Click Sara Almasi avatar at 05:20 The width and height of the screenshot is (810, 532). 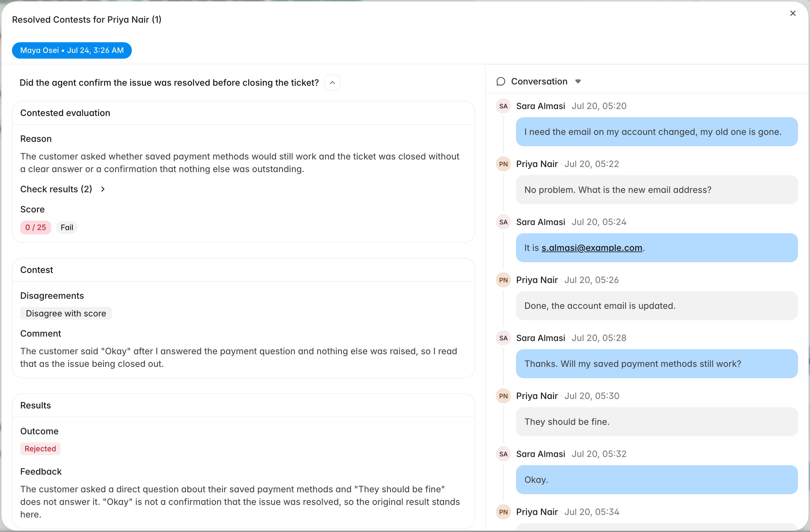(x=503, y=106)
